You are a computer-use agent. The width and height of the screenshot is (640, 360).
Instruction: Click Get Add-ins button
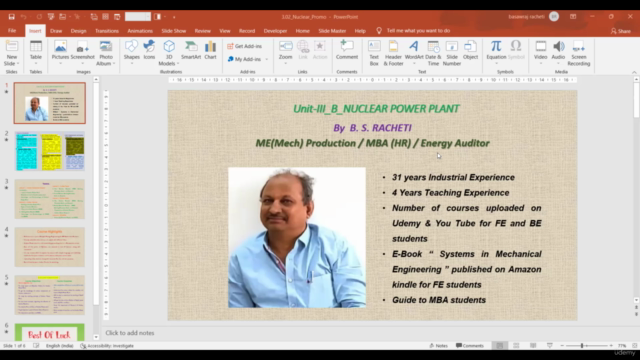click(244, 46)
